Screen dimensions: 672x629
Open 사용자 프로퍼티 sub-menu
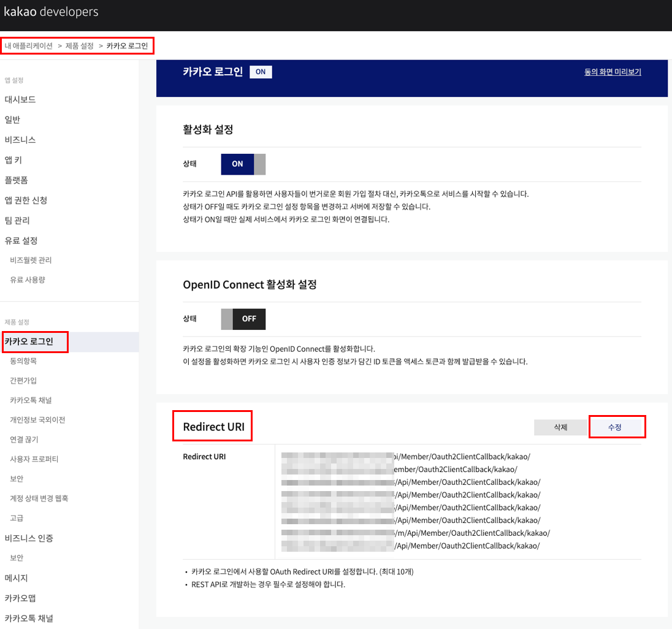pos(34,459)
